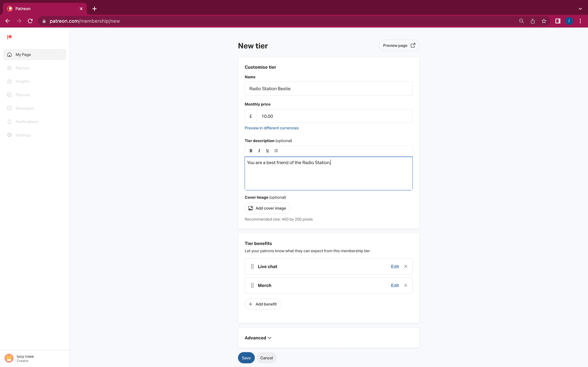
Task: Apply bulleted list formatting to description
Action: 276,151
